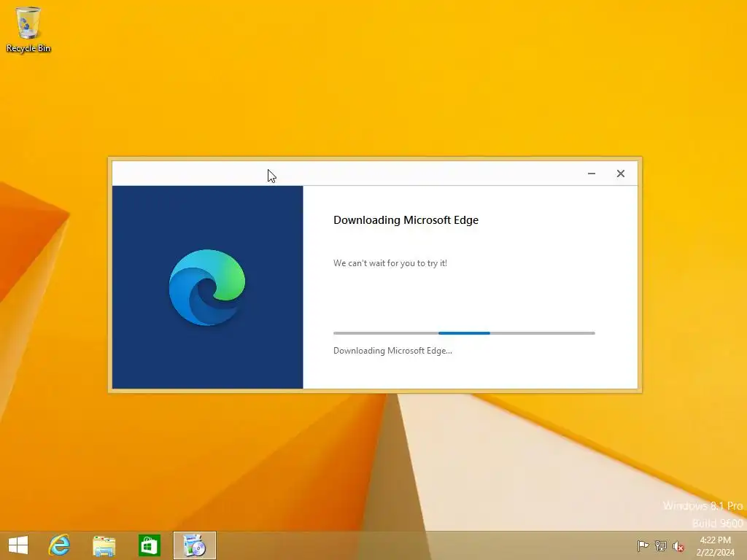Open the Action Center flag icon
The height and width of the screenshot is (560, 747).
[643, 545]
